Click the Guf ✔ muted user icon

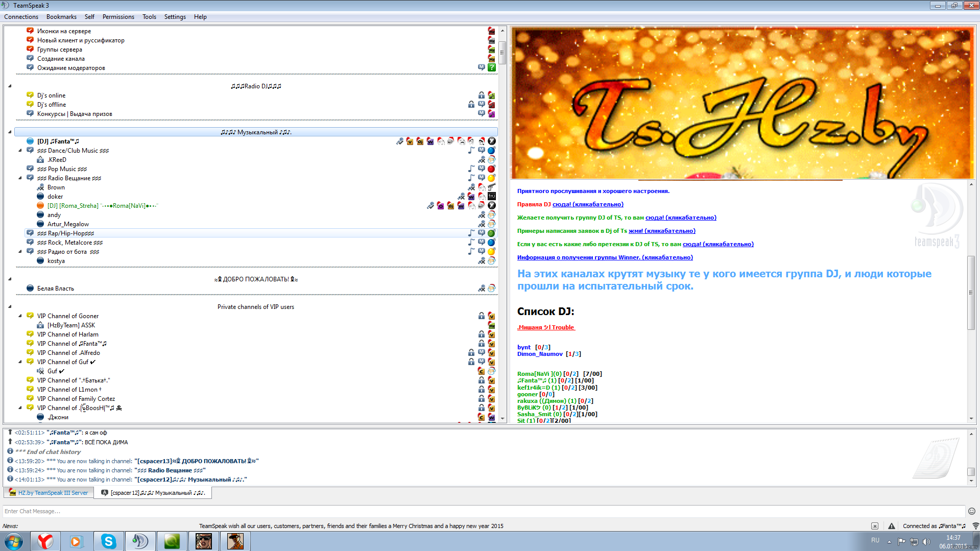tap(40, 371)
